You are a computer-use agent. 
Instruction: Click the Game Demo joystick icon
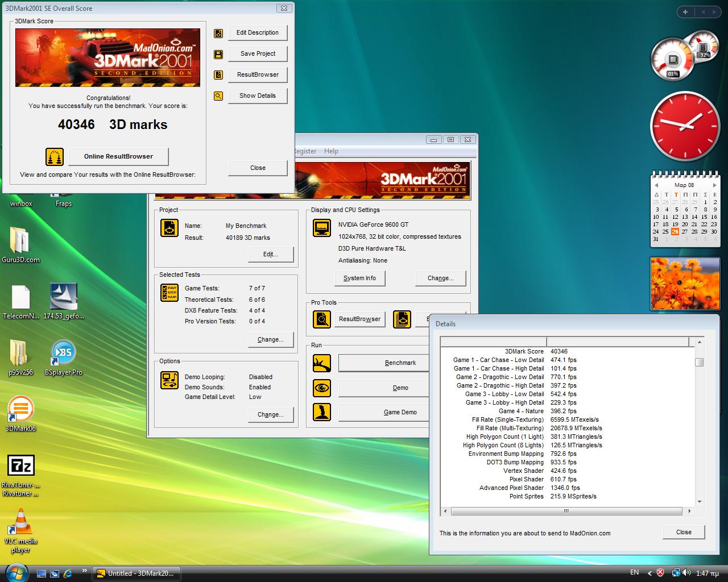322,412
